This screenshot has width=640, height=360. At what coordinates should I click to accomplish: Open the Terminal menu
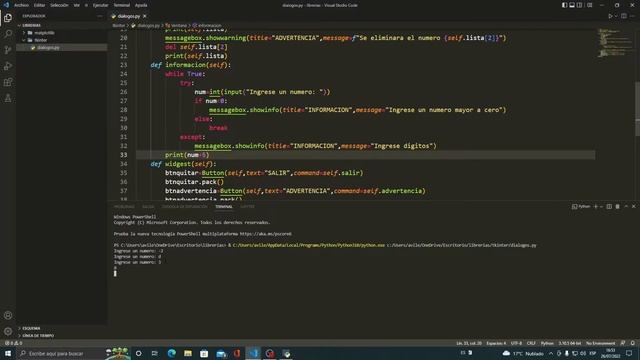point(122,5)
